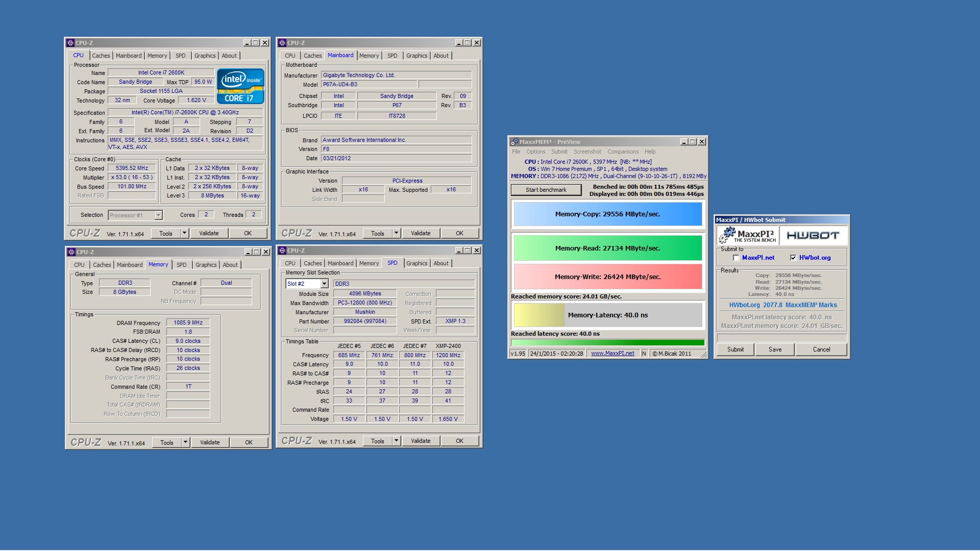Click Tools button in the Memory window
Viewport: 980px width, 551px height.
click(167, 442)
